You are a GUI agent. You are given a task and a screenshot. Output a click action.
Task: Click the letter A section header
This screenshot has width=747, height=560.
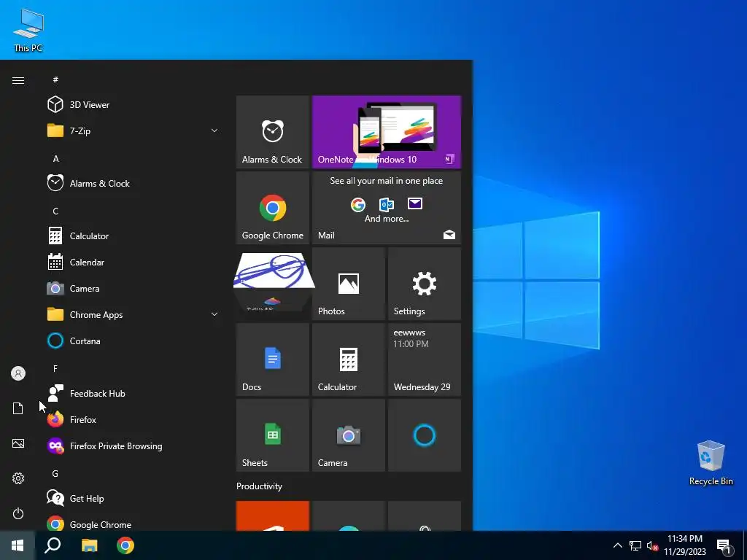(x=55, y=158)
